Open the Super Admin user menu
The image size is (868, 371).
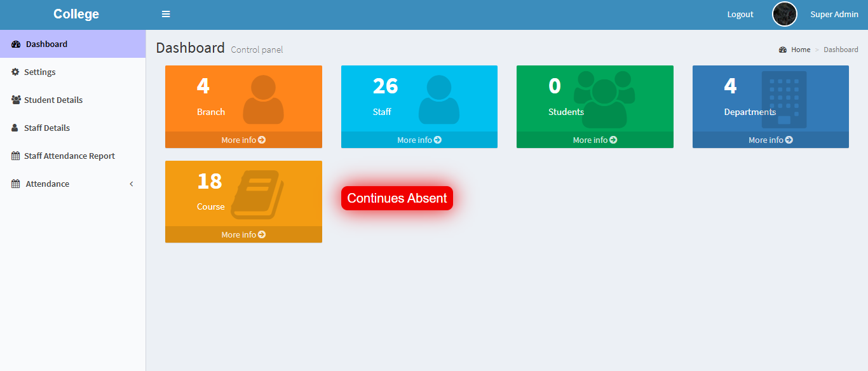tap(834, 15)
